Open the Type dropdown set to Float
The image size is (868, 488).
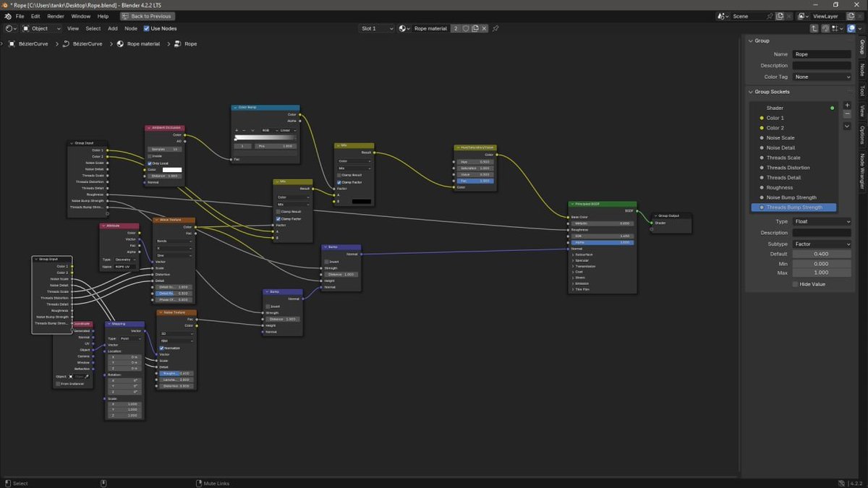tap(821, 221)
